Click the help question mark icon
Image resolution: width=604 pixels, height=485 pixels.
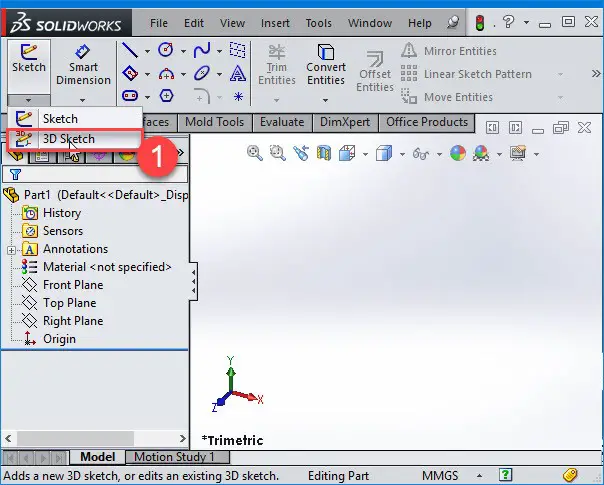coord(508,22)
